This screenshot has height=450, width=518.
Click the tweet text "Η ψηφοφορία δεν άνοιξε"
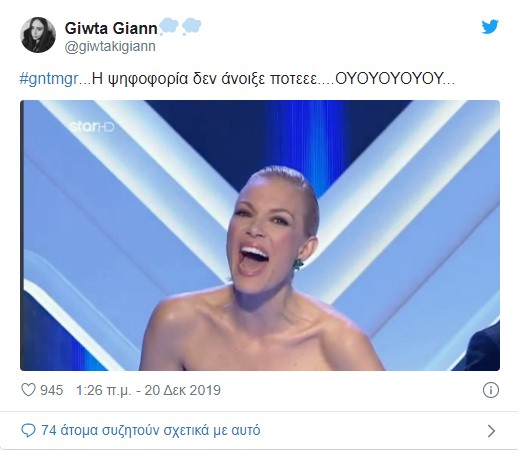tap(178, 79)
